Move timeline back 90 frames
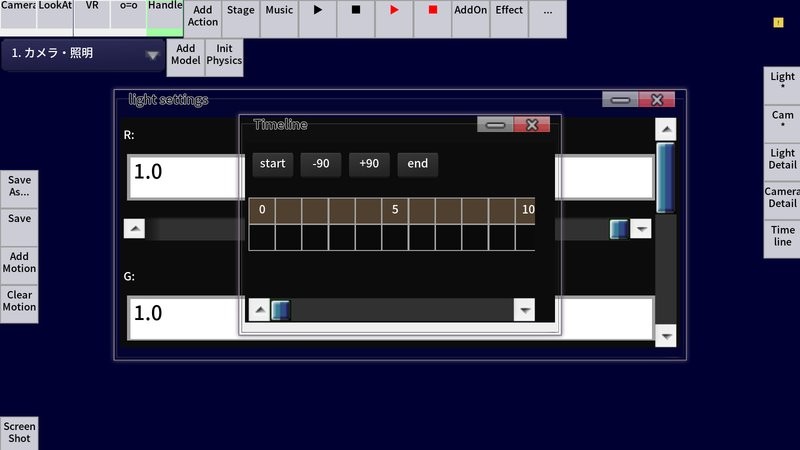 click(x=320, y=164)
